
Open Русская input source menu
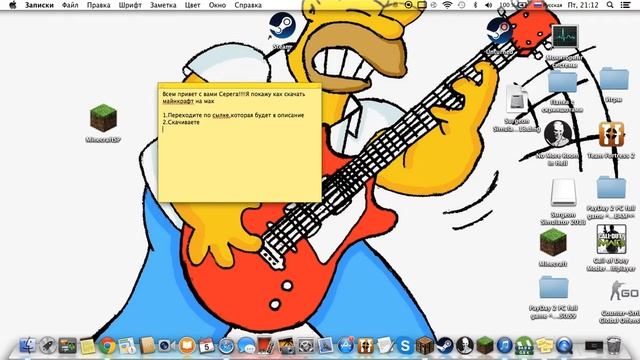pos(548,5)
